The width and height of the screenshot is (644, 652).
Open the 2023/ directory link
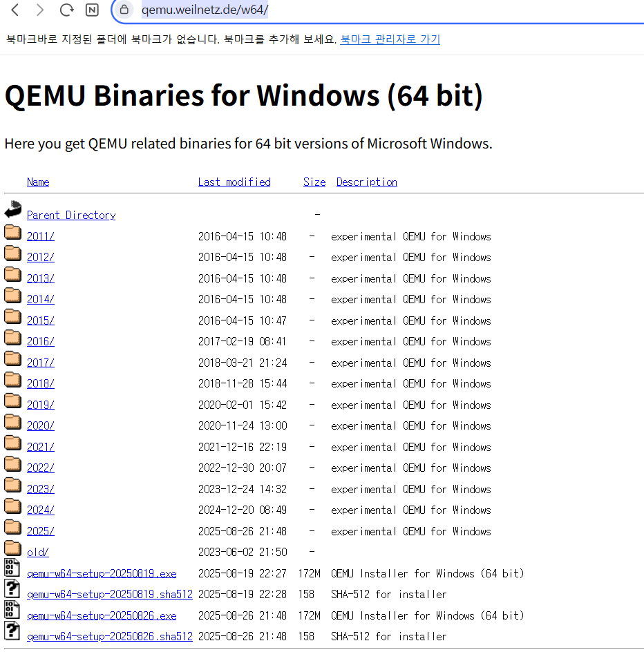(40, 489)
